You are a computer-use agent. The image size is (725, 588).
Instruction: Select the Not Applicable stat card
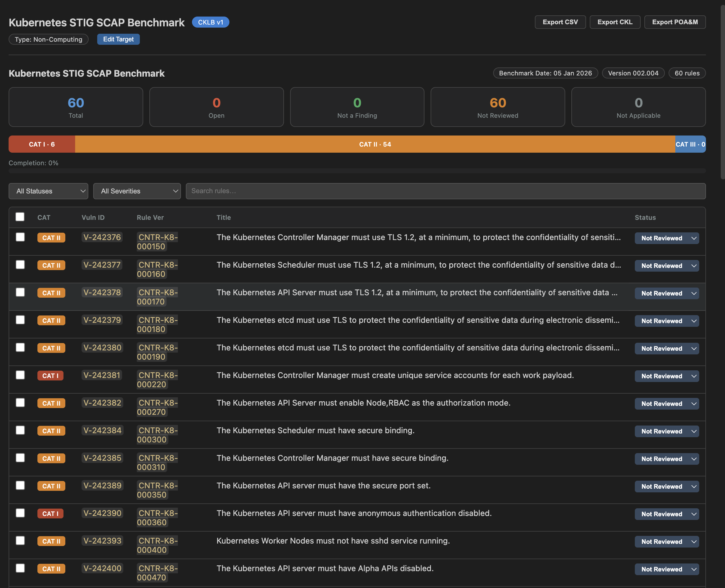coord(638,107)
